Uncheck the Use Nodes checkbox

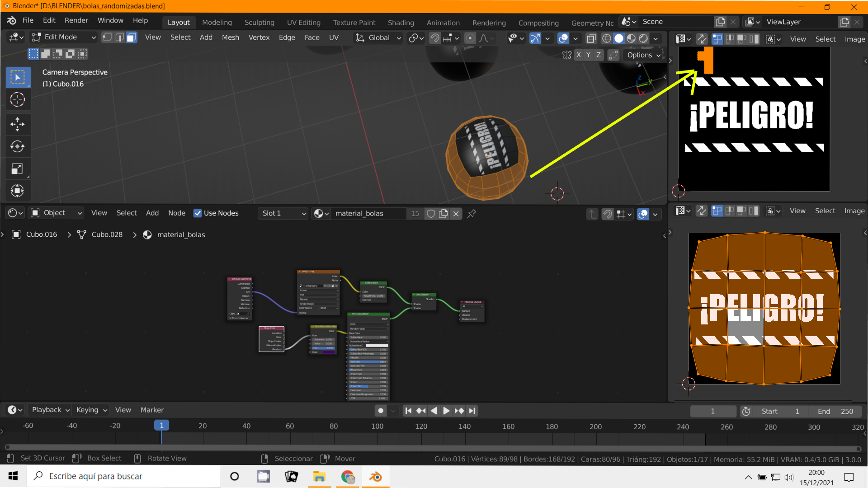(x=198, y=213)
